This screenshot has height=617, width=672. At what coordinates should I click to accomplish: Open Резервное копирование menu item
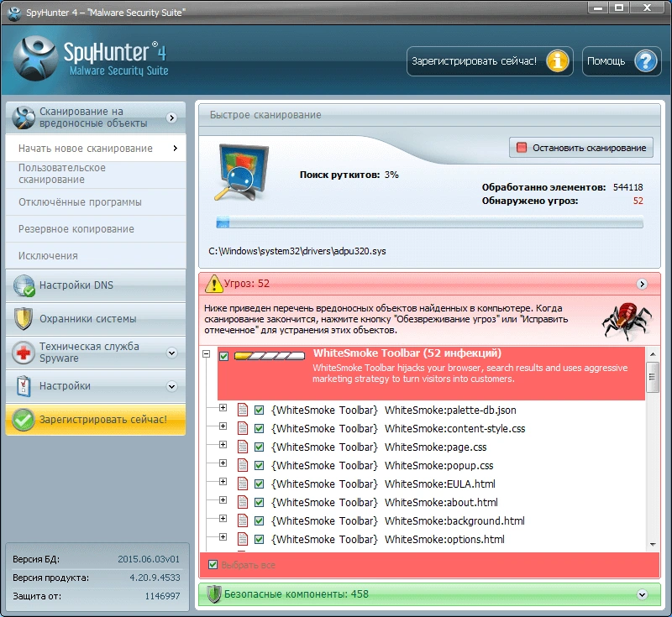[x=96, y=229]
